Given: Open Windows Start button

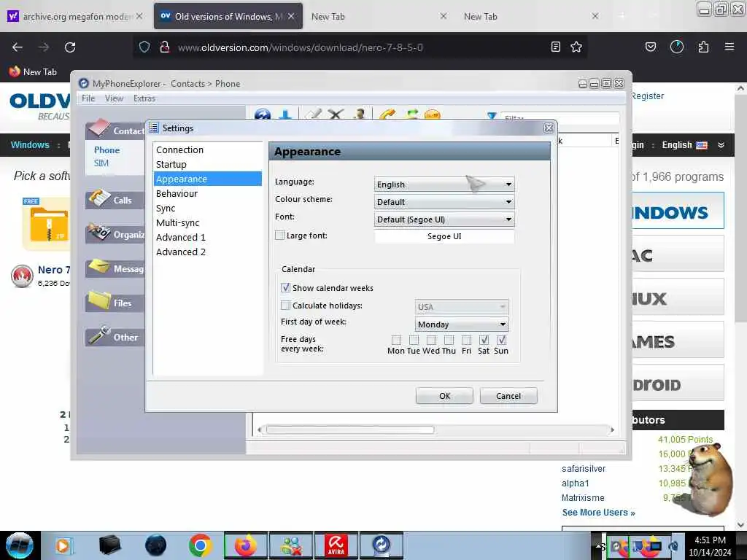Looking at the screenshot, I should click(20, 545).
